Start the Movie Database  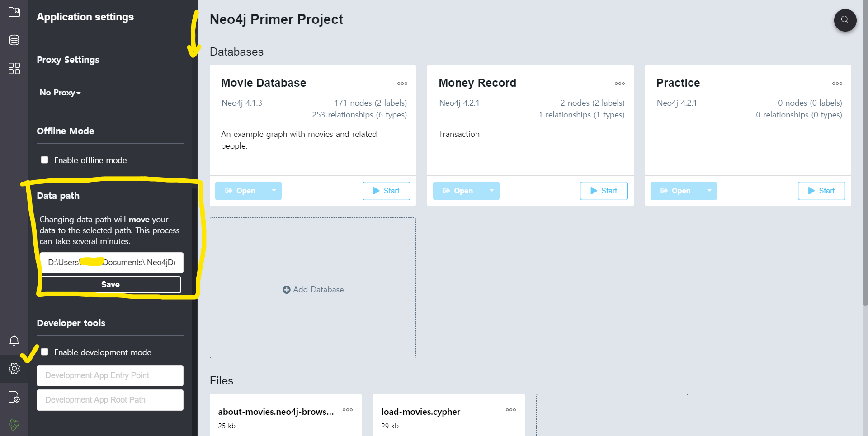coord(387,191)
